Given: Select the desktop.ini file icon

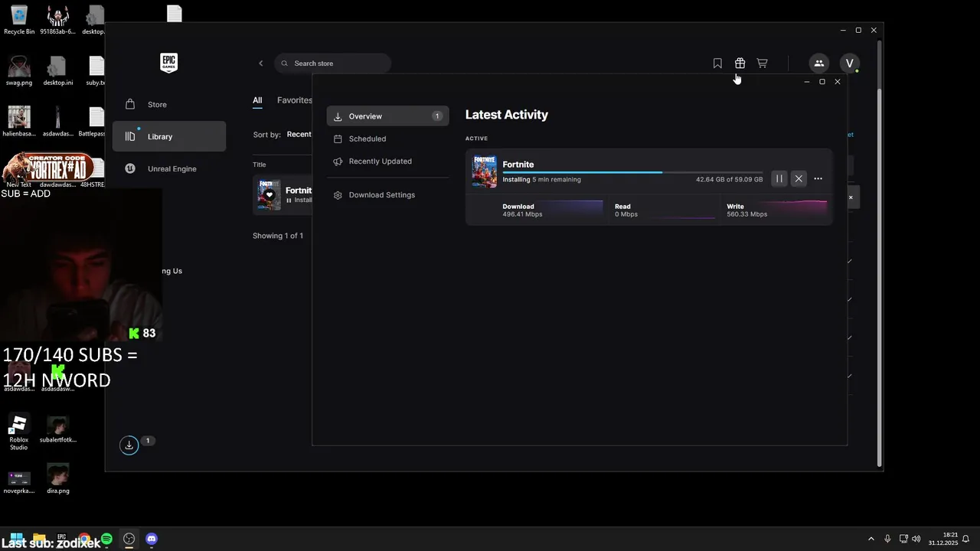Looking at the screenshot, I should point(58,71).
